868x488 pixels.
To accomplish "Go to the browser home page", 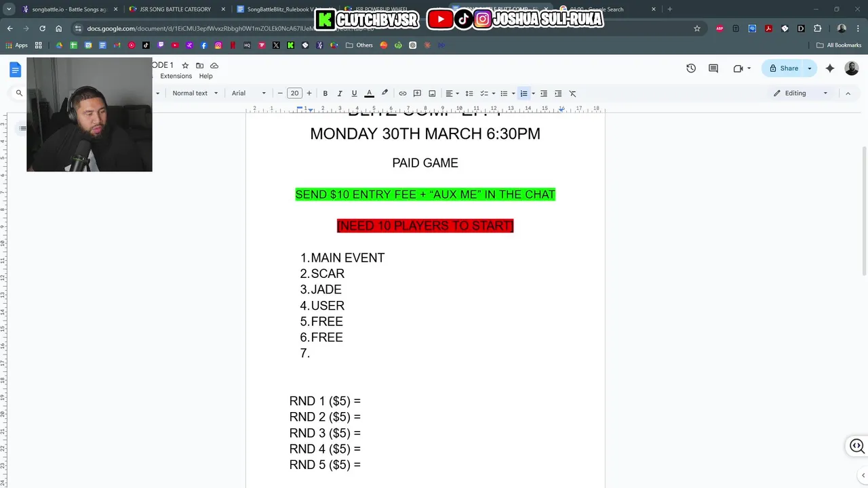I will [x=58, y=28].
